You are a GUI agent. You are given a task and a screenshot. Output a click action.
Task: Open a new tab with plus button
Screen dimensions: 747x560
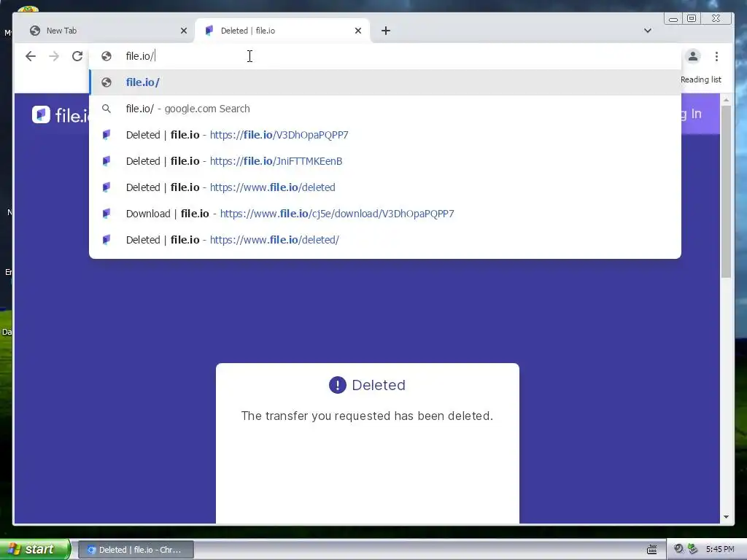point(386,31)
